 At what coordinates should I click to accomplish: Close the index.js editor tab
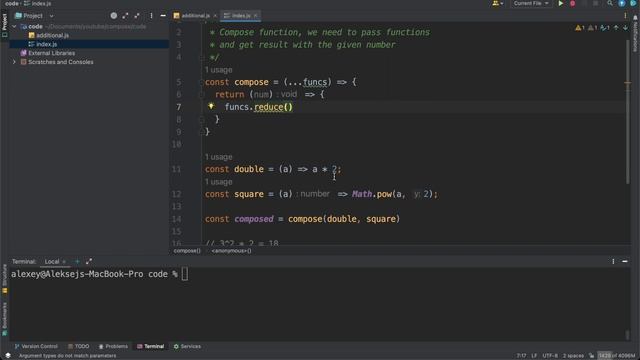pos(256,16)
